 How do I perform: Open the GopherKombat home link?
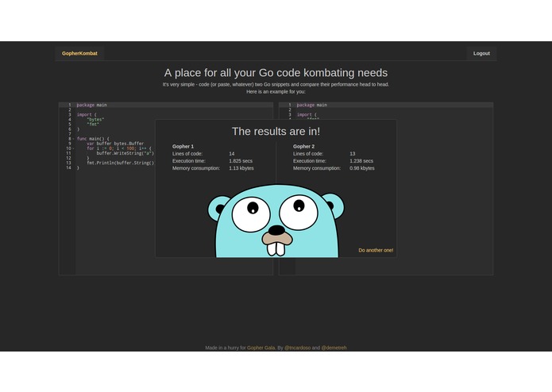coord(79,53)
